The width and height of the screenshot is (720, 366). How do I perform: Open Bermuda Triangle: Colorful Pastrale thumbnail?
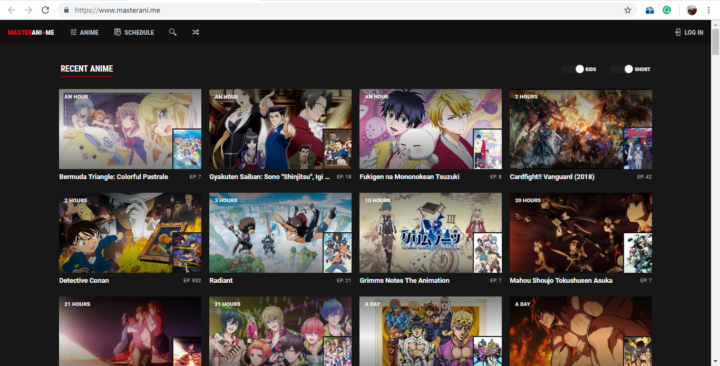click(x=130, y=129)
